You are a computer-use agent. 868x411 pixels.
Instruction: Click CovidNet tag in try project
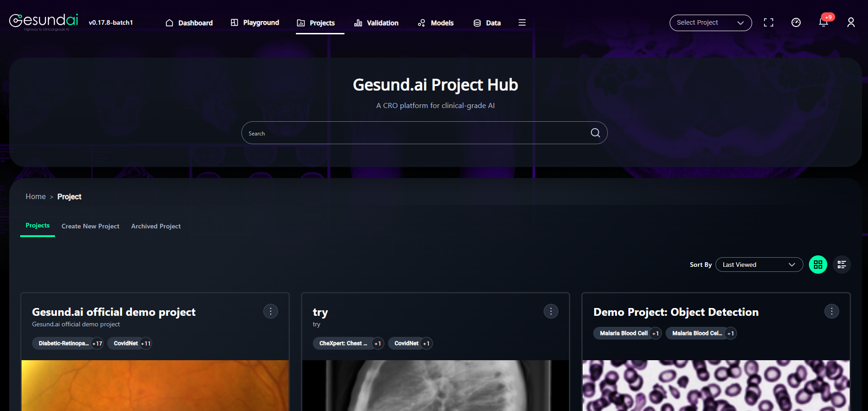point(406,343)
